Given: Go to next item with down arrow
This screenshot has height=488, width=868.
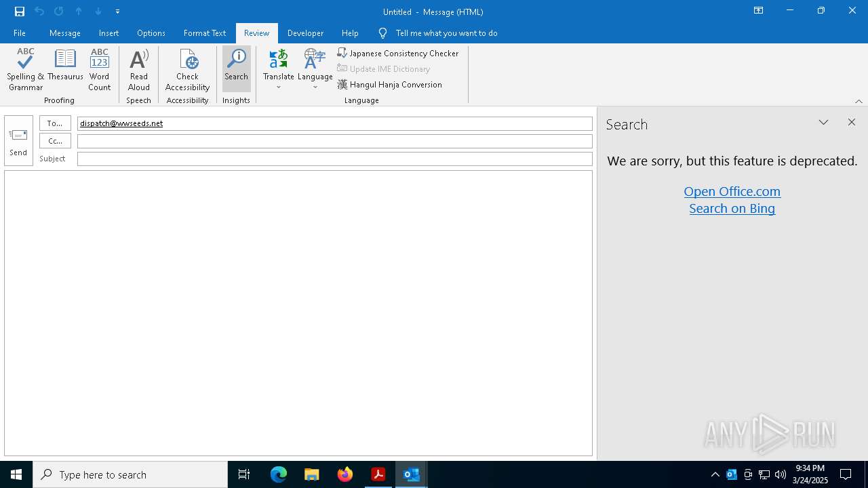Looking at the screenshot, I should tap(98, 12).
